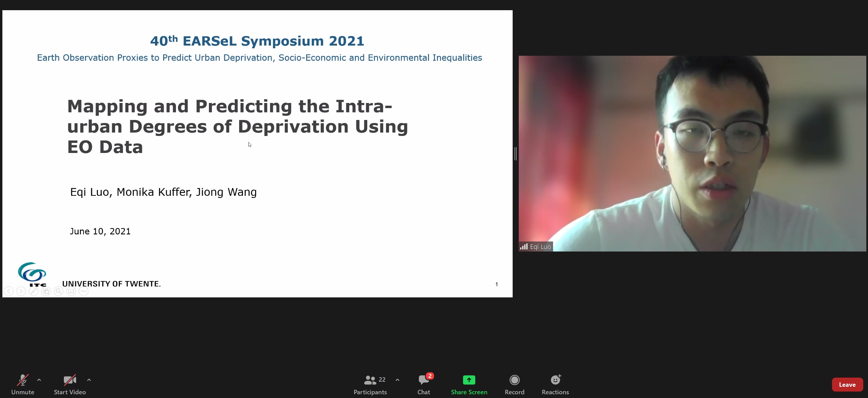This screenshot has height=398, width=868.
Task: Activate the slideshow zoom magnifier
Action: [x=59, y=291]
